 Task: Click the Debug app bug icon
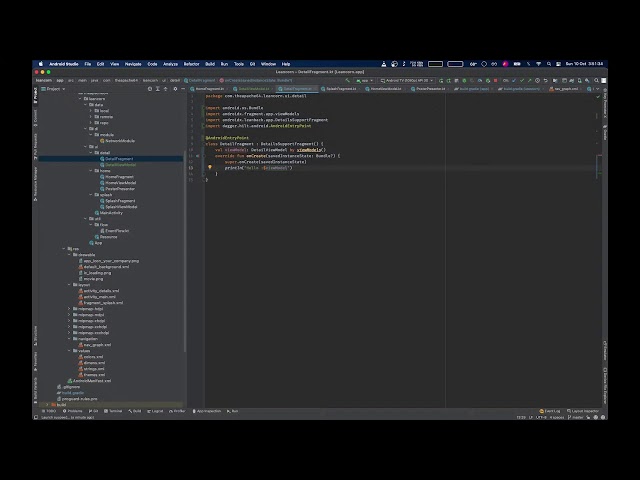pos(464,80)
